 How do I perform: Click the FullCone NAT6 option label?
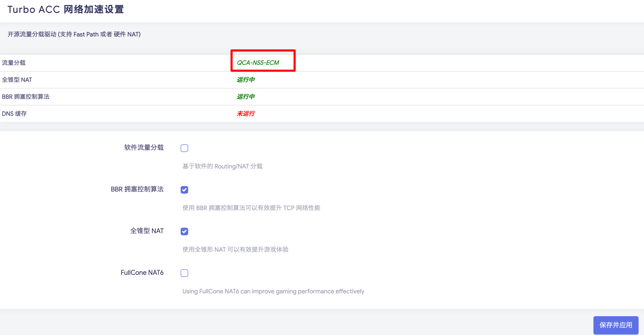[142, 272]
